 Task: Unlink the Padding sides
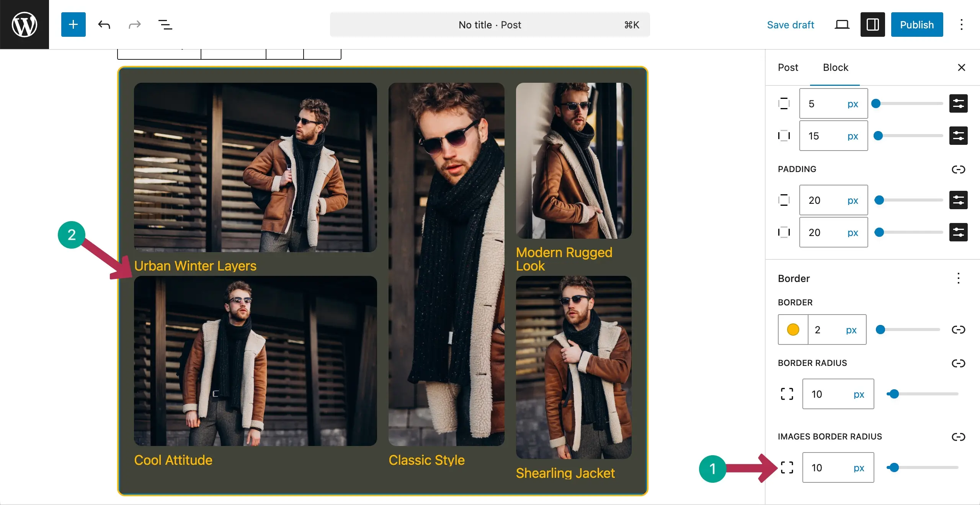[959, 169]
